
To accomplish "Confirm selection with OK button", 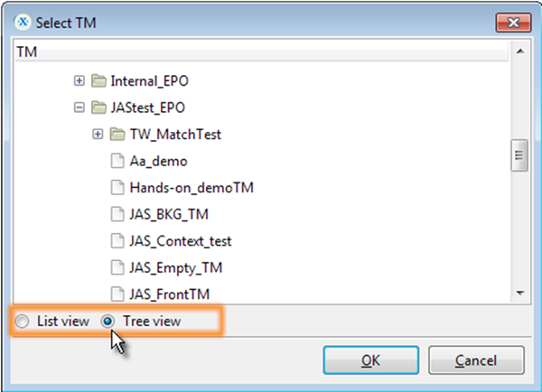I will [x=370, y=360].
